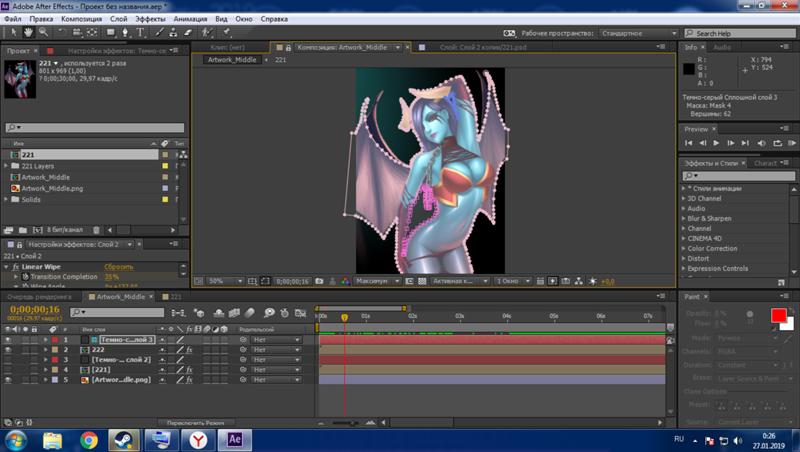The width and height of the screenshot is (800, 452).
Task: Select the Clone Stamp tool
Action: click(x=173, y=32)
